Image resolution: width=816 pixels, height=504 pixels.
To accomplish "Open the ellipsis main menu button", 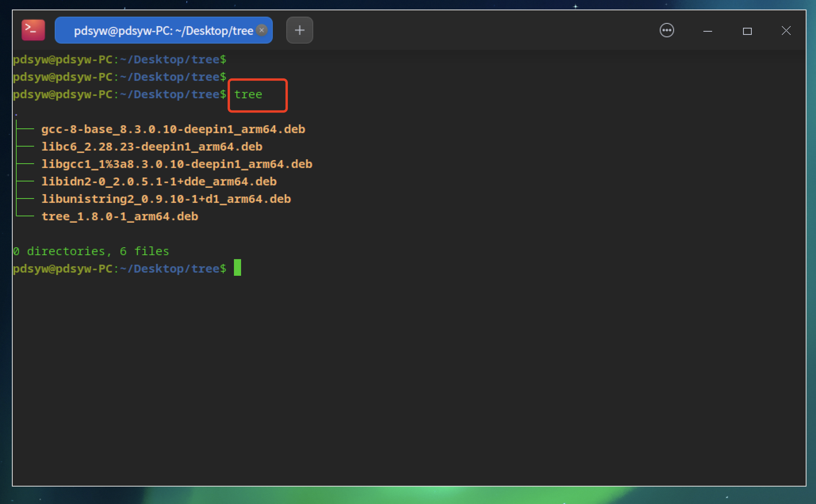I will (x=667, y=31).
